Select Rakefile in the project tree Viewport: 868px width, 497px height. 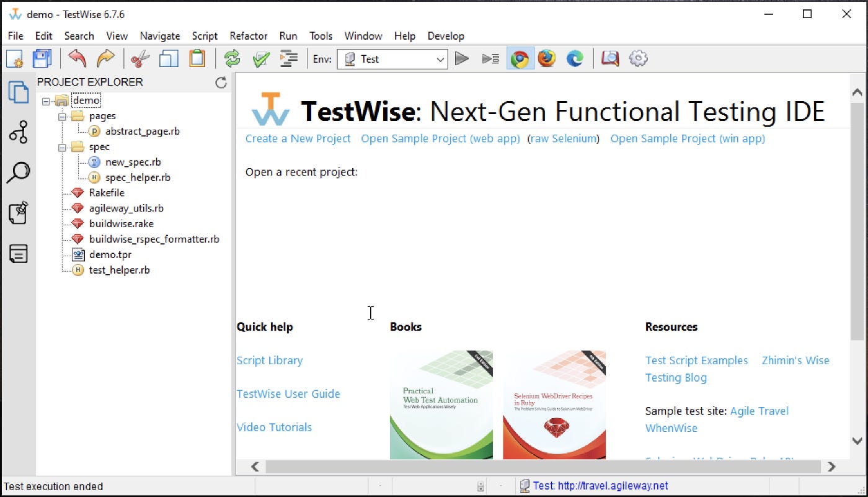(x=107, y=193)
